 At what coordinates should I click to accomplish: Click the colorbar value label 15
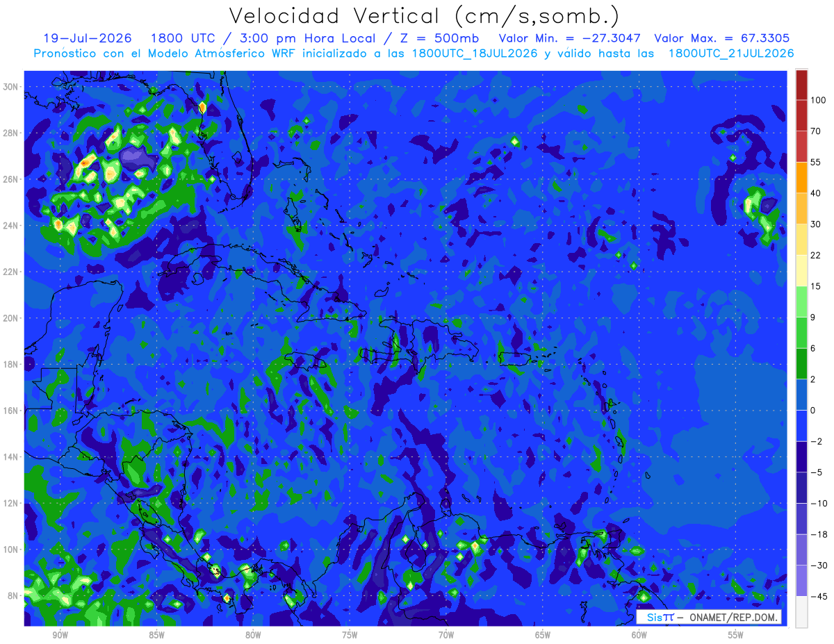click(816, 286)
